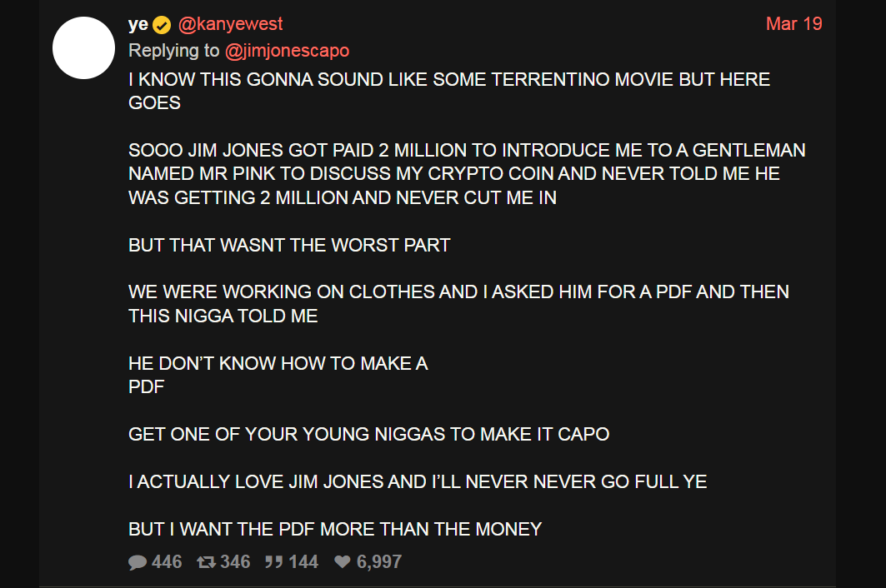The height and width of the screenshot is (588, 886).
Task: Click the yellow verified badge beside ye
Action: tap(162, 25)
